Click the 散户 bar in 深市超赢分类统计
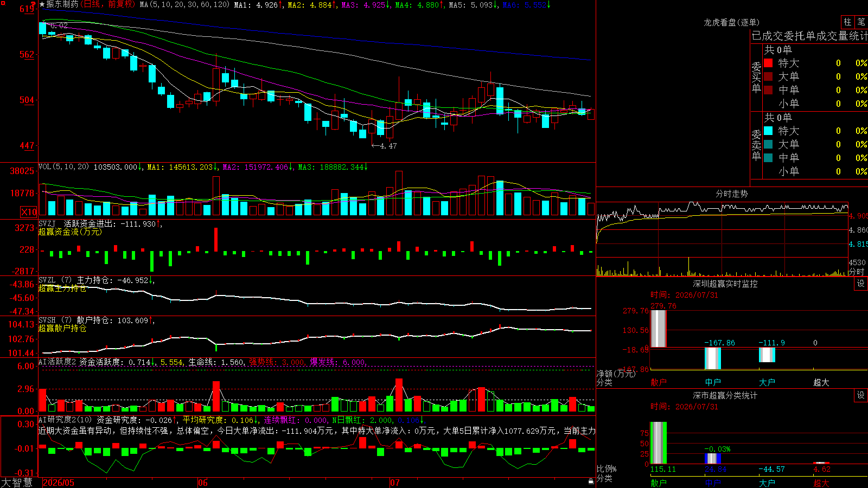The image size is (868, 488). click(659, 443)
